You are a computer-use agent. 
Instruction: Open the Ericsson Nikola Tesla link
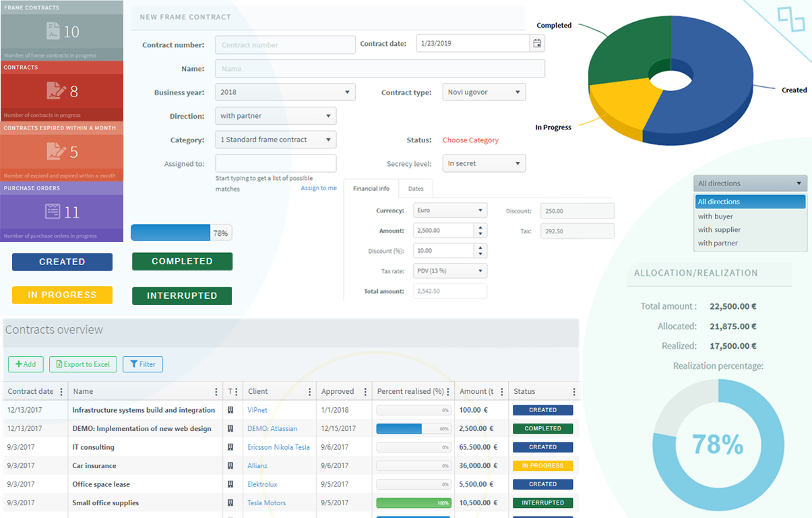click(x=278, y=447)
